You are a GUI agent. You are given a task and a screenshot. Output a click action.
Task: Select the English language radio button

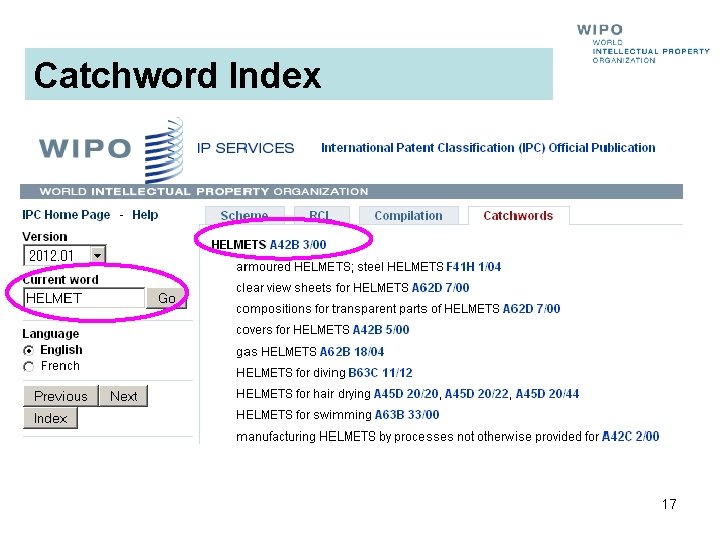point(29,350)
